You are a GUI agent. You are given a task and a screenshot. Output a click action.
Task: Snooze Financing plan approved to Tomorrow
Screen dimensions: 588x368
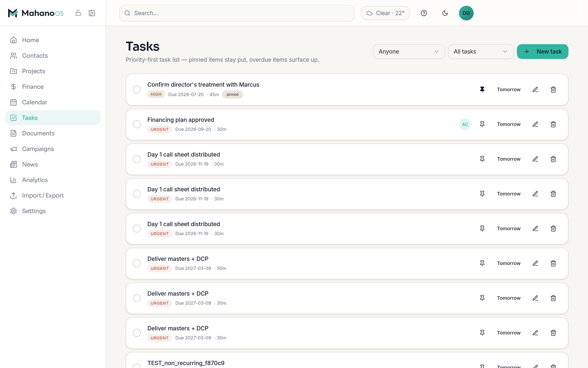point(509,124)
